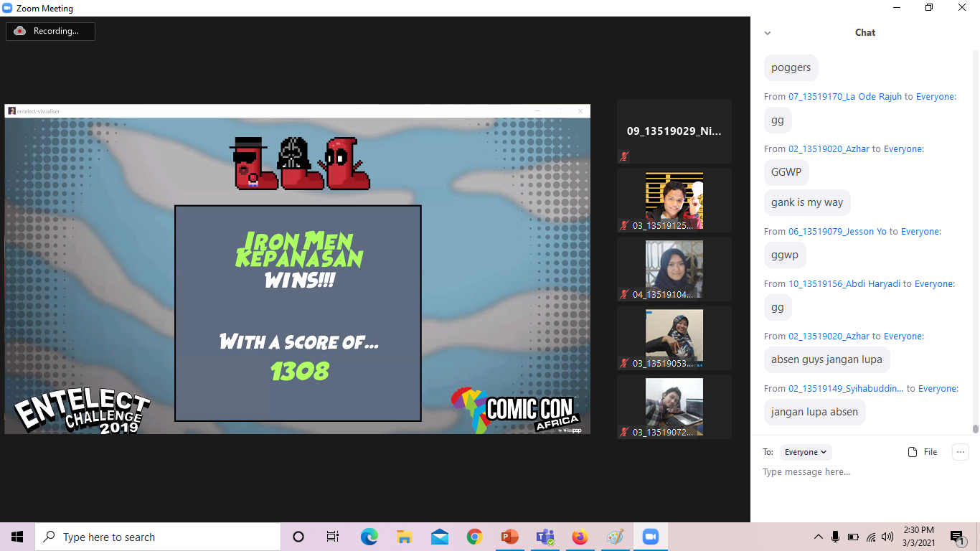Viewport: 980px width, 551px height.
Task: Click sender name 02_13519149_Syihabuddin
Action: [846, 388]
